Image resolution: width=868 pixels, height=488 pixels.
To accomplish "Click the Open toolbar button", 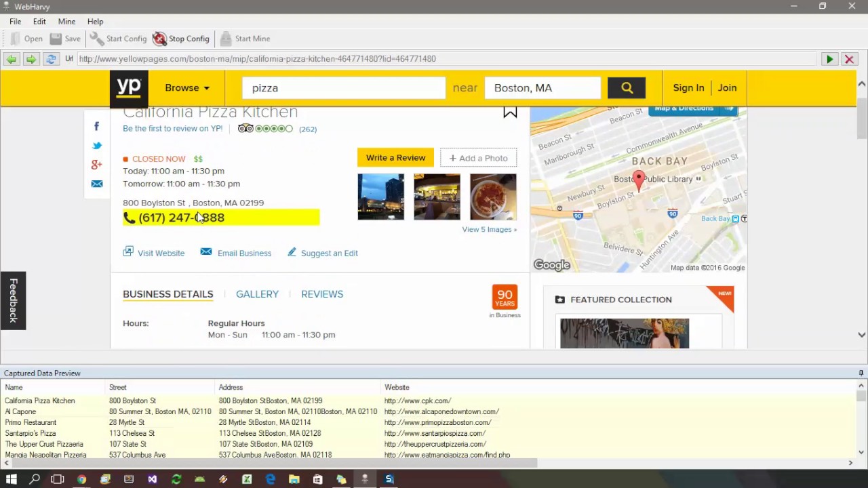I will click(26, 39).
